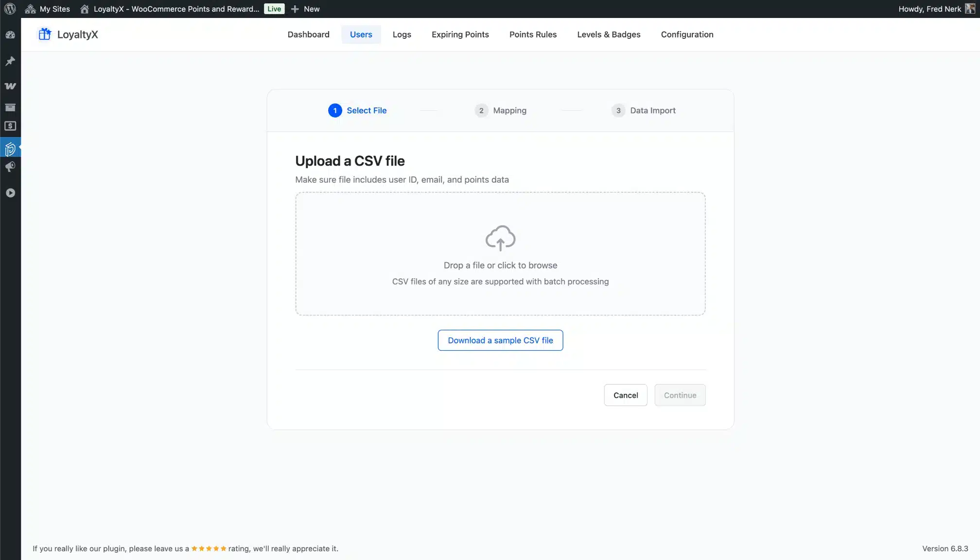This screenshot has height=560, width=980.
Task: Click the Collapse menu play icon
Action: pyautogui.click(x=10, y=193)
